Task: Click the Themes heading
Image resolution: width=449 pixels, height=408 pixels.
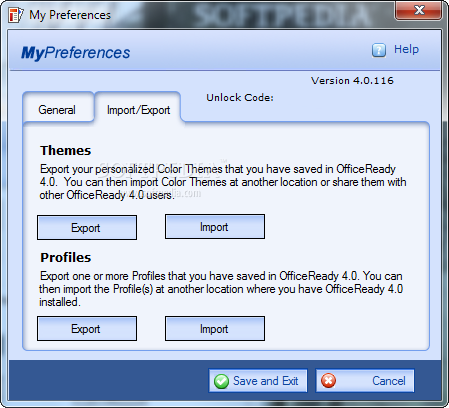Action: pos(66,151)
